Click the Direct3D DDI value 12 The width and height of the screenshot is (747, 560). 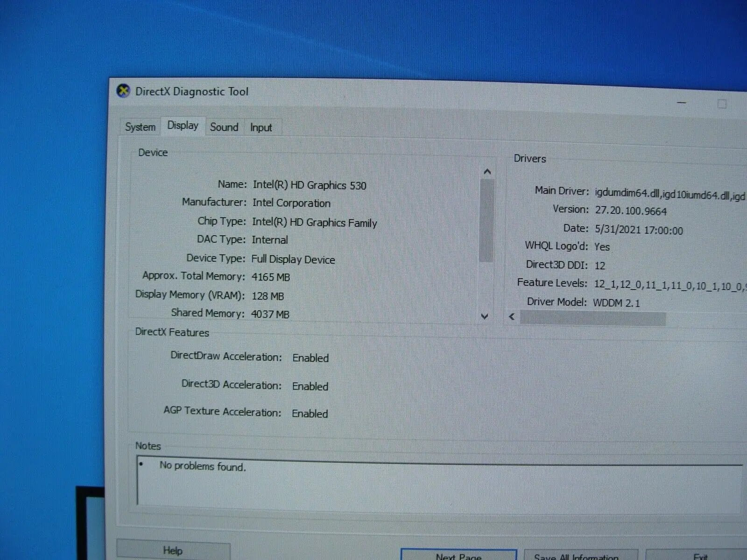click(x=600, y=266)
